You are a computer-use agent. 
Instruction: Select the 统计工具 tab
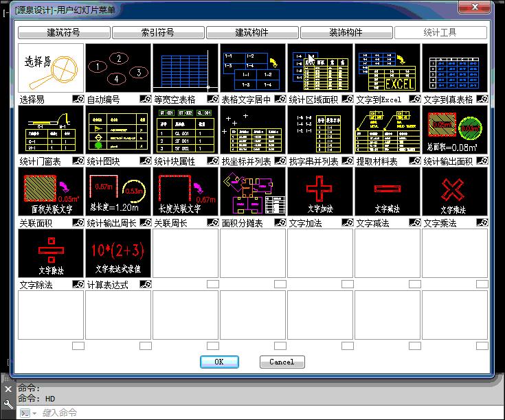(x=440, y=32)
